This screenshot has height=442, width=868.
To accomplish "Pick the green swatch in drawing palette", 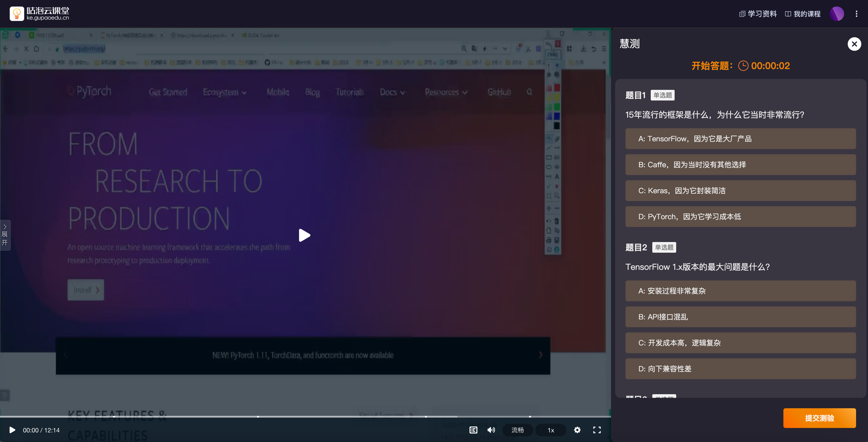I will point(557,106).
